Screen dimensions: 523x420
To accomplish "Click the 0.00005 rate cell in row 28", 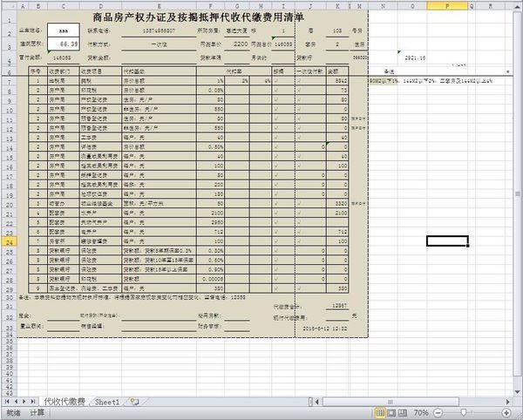I will coord(210,279).
